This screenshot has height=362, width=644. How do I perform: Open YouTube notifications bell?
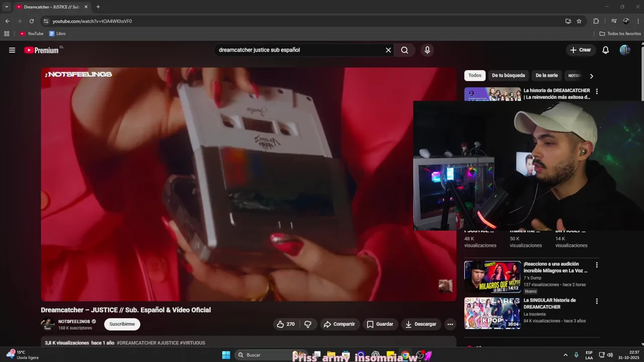pos(606,50)
